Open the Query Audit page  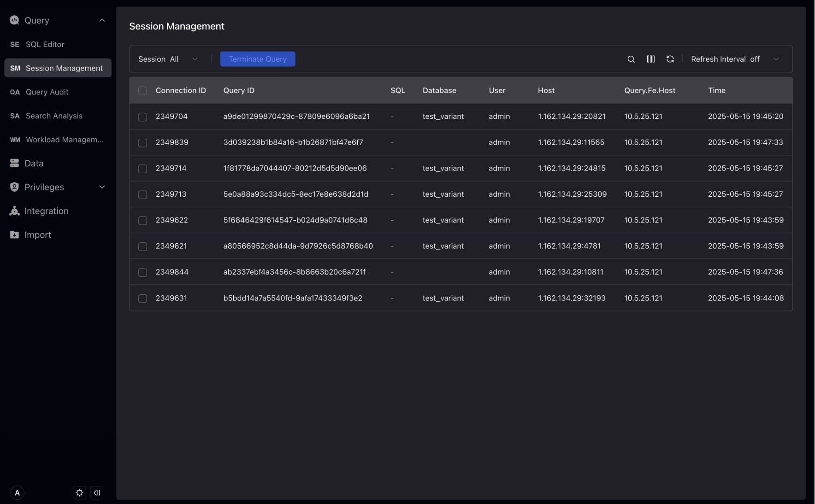click(x=47, y=92)
